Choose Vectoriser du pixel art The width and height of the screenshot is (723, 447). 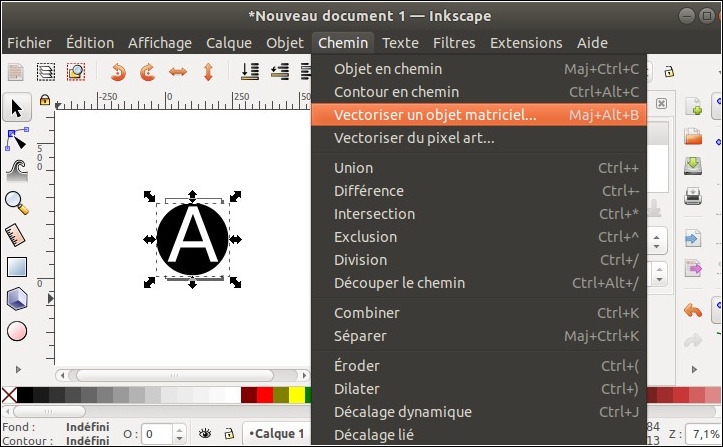tap(479, 138)
